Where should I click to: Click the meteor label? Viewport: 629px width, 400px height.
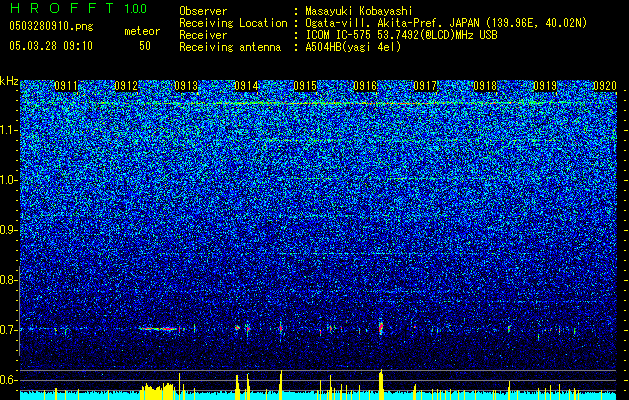[x=142, y=31]
